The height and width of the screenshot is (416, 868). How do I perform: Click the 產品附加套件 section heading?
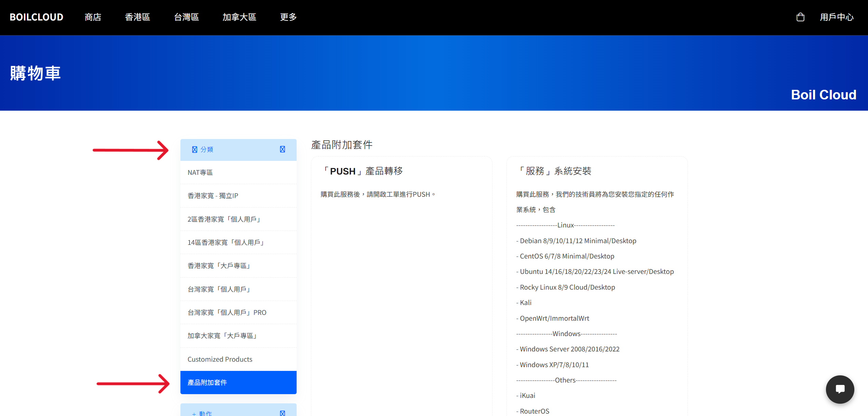pos(342,145)
